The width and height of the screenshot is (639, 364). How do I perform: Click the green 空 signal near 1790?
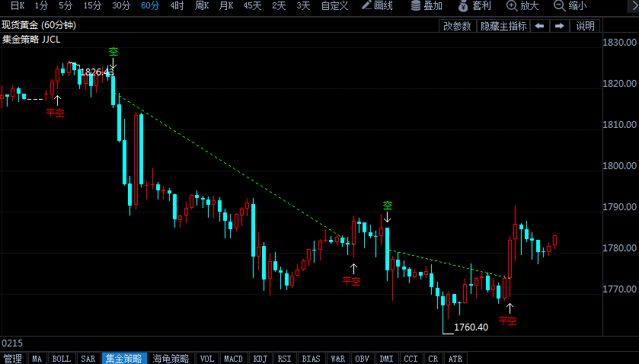[387, 206]
